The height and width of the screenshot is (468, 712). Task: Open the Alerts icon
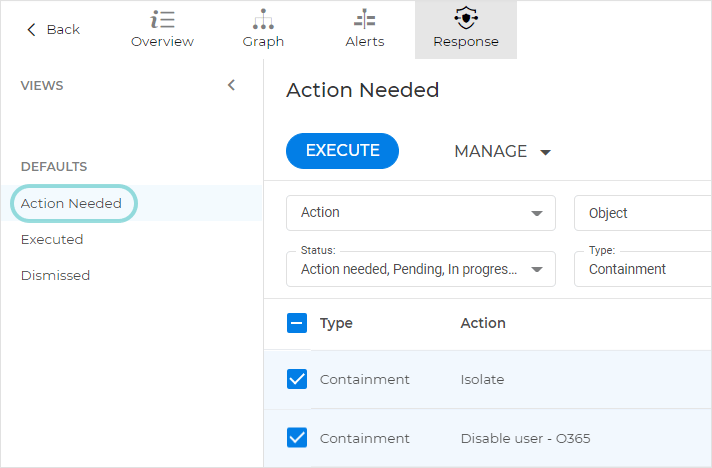[x=364, y=19]
